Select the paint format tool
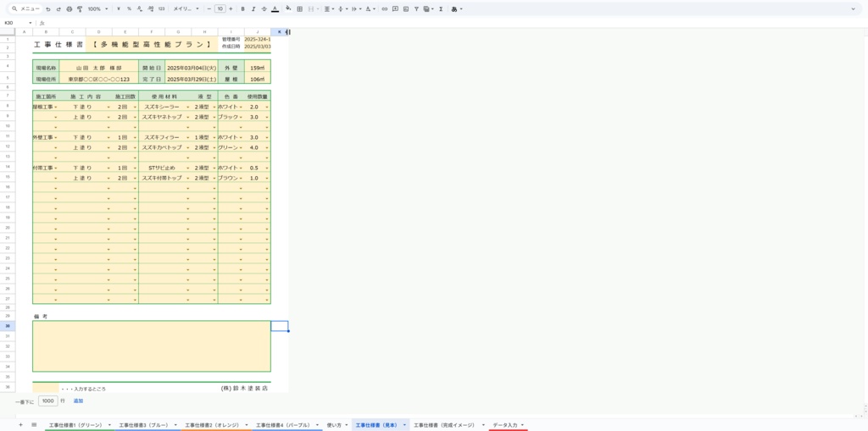 pyautogui.click(x=79, y=8)
